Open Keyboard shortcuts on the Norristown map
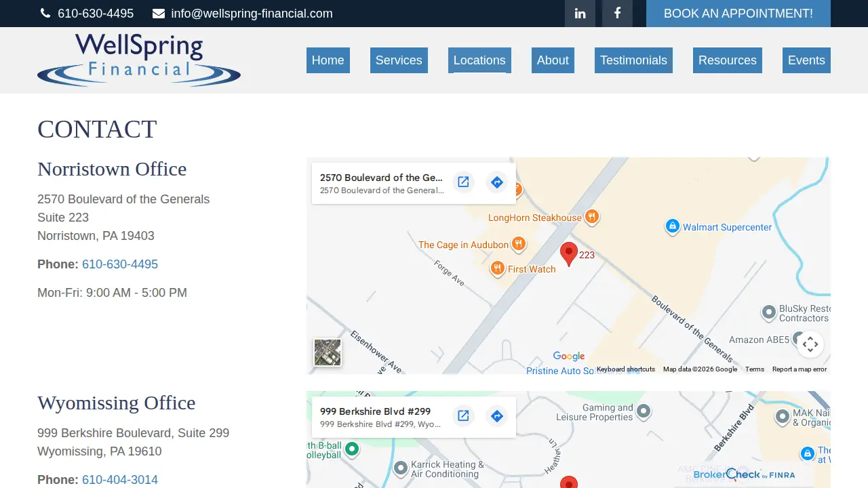868x488 pixels. pos(626,369)
